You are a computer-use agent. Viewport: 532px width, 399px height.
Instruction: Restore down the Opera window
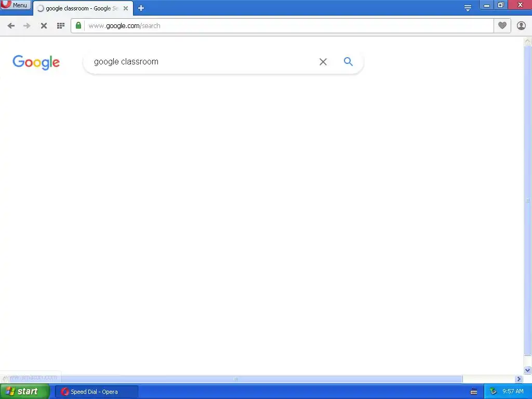coord(500,5)
